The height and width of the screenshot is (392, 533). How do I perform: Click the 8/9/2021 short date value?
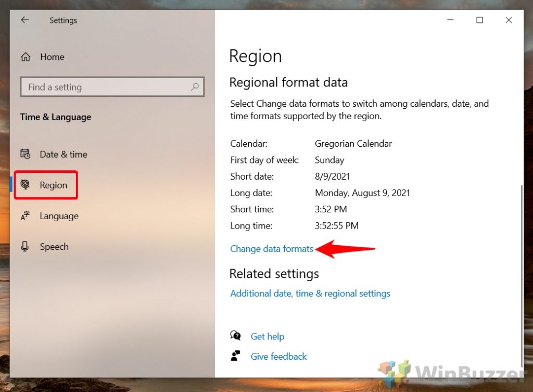(x=332, y=176)
